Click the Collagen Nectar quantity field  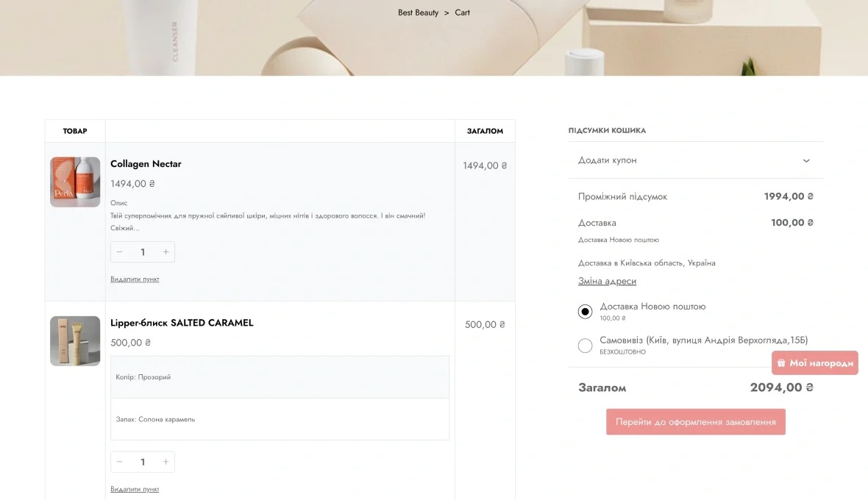click(x=143, y=252)
